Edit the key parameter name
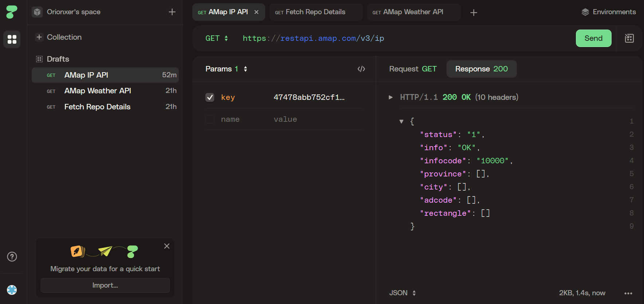The height and width of the screenshot is (304, 644). click(x=228, y=97)
